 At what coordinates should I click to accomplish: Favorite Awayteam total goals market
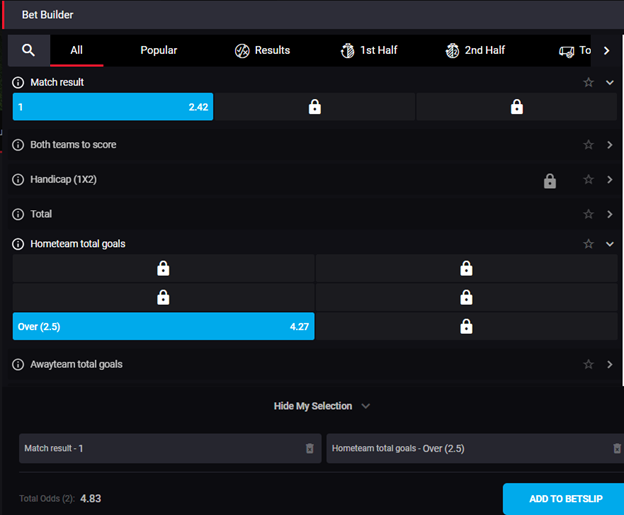pos(588,364)
